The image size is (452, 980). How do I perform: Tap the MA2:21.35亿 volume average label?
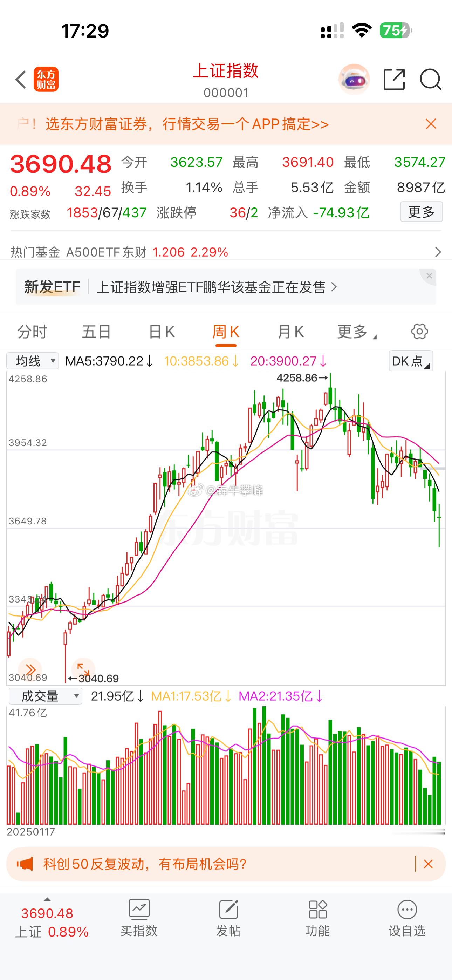pyautogui.click(x=280, y=696)
